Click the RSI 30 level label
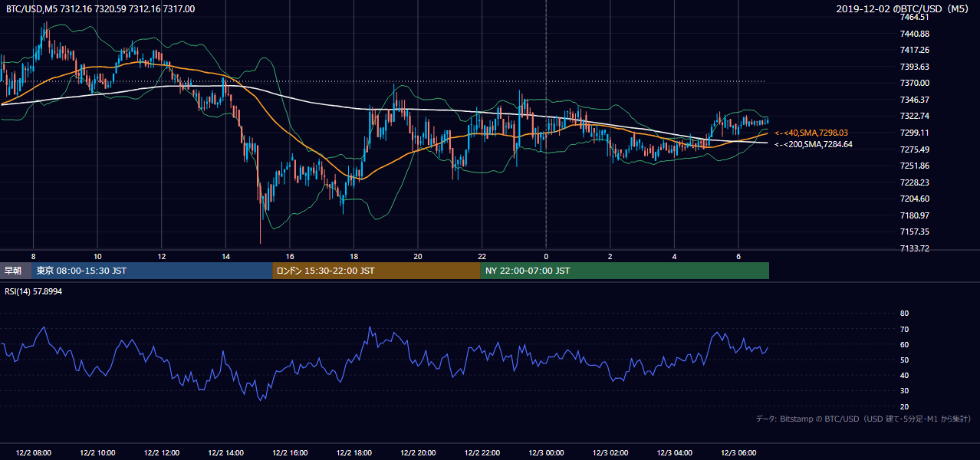This screenshot has width=980, height=460. (x=904, y=391)
